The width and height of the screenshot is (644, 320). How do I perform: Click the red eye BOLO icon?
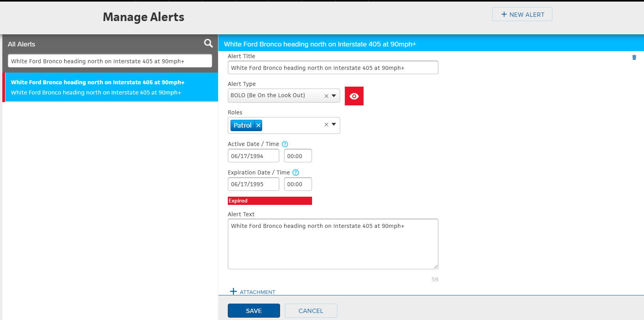click(x=354, y=96)
